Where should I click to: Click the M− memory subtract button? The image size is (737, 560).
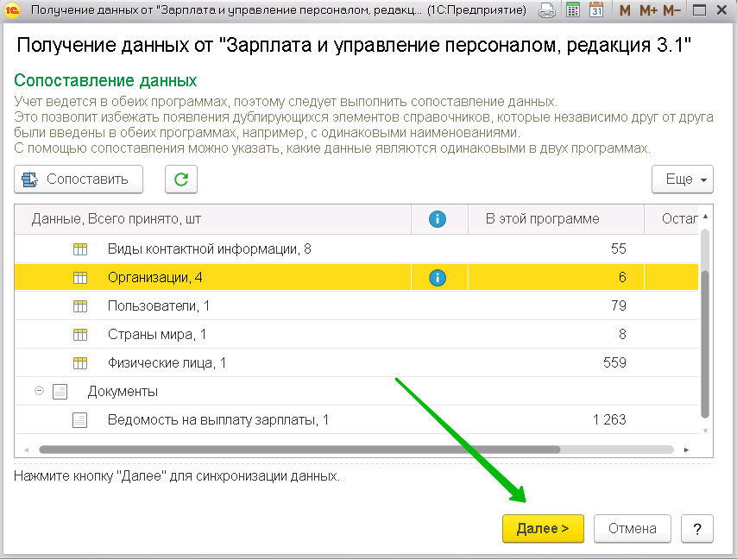[x=671, y=9]
